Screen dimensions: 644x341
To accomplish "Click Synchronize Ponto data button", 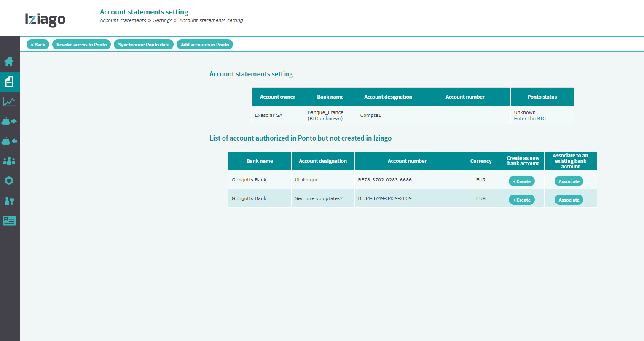I will (x=144, y=45).
